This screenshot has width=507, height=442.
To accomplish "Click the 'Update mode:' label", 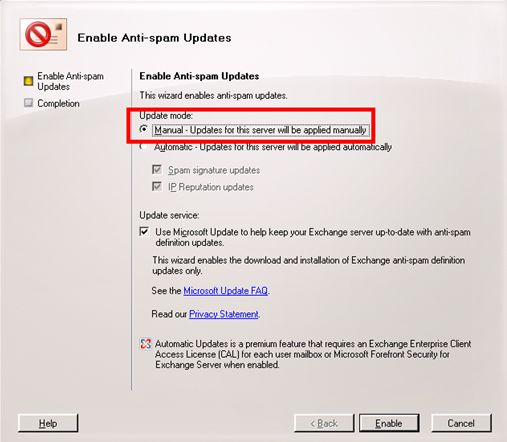I will coord(166,116).
